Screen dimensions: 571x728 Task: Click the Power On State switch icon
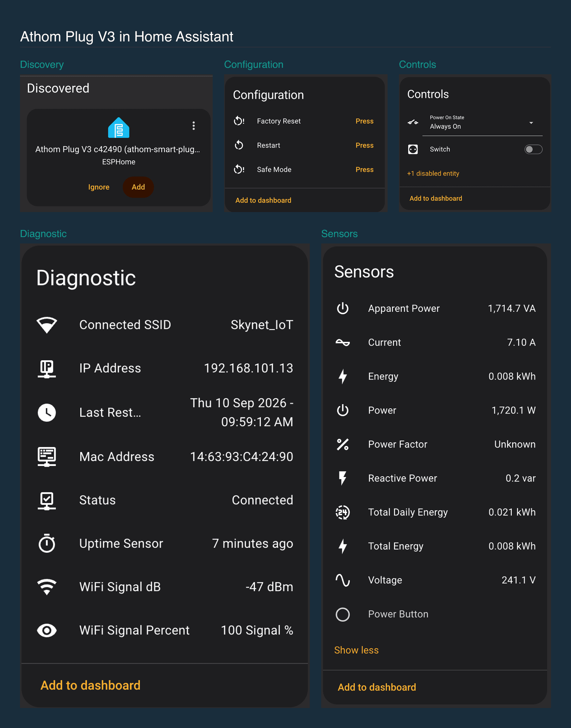tap(413, 122)
